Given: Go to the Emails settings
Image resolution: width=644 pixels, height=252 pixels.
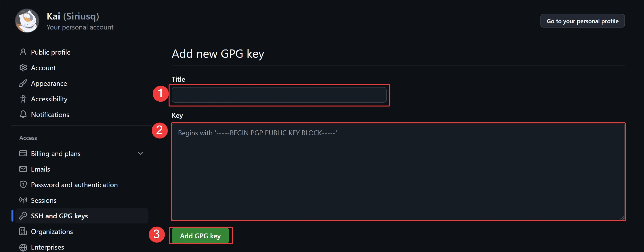Looking at the screenshot, I should (40, 169).
